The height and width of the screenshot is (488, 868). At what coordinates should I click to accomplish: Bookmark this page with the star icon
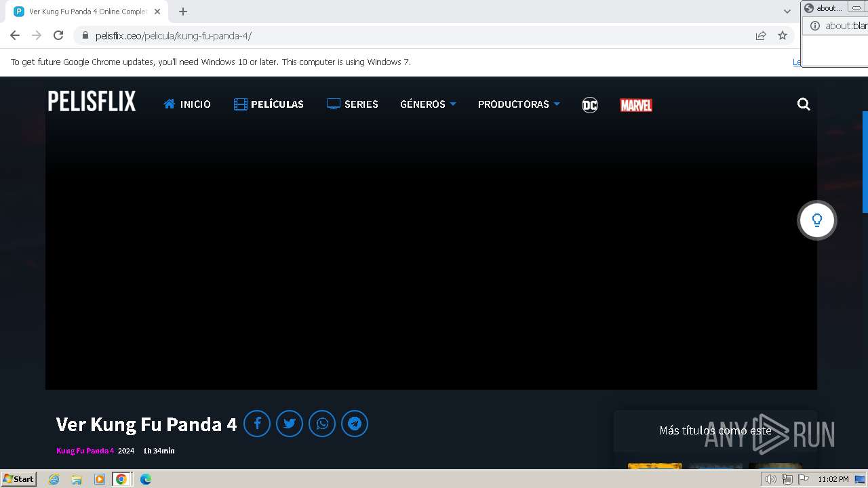point(783,36)
